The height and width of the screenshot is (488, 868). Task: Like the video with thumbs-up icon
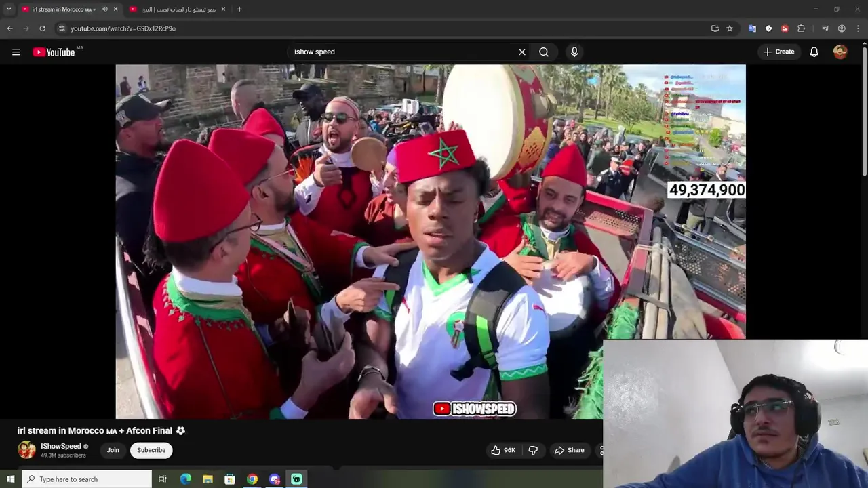coord(504,450)
